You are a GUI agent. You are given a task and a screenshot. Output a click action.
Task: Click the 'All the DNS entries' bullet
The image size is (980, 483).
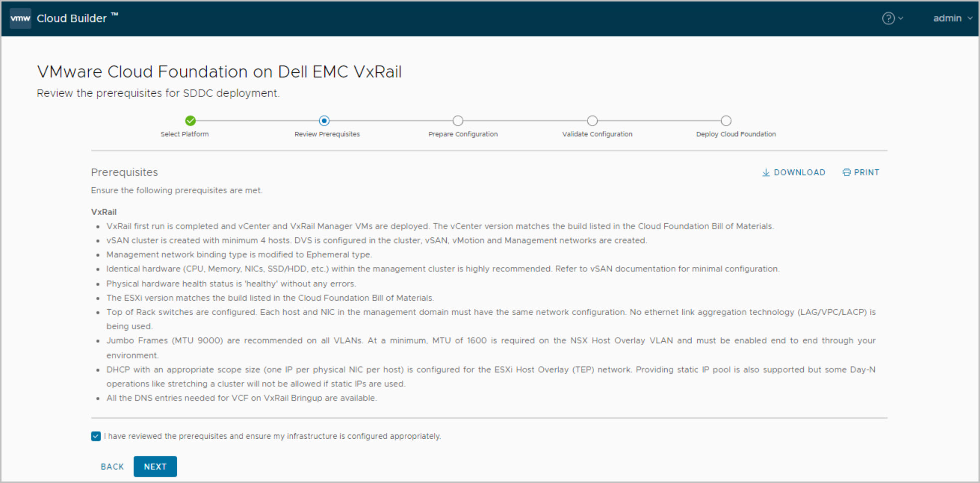click(242, 398)
